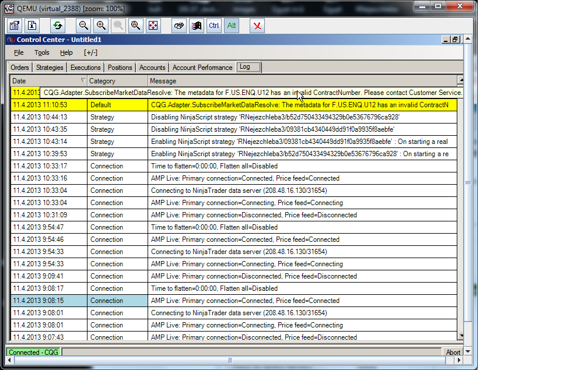This screenshot has width=588, height=370.
Task: Select the 11.4.2013 11:10:53 date cell
Action: click(49, 105)
